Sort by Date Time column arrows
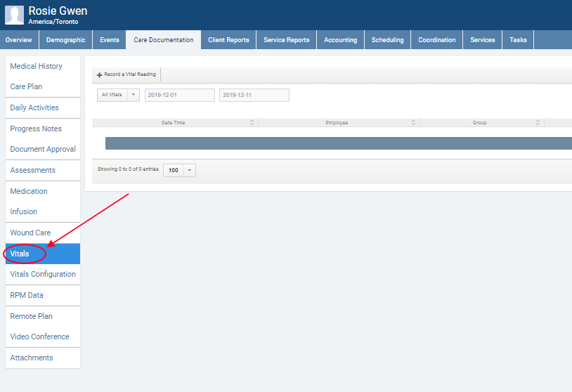 tap(252, 123)
